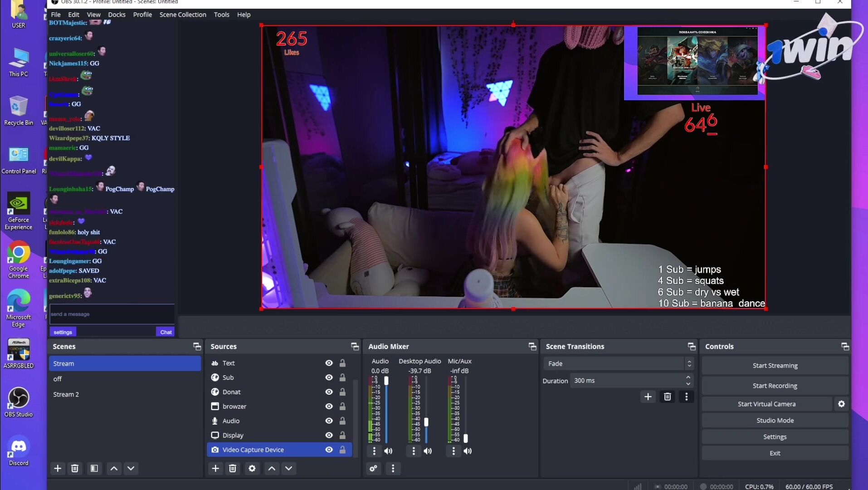The width and height of the screenshot is (868, 490).
Task: Mute the Audio channel speaker icon
Action: [388, 451]
